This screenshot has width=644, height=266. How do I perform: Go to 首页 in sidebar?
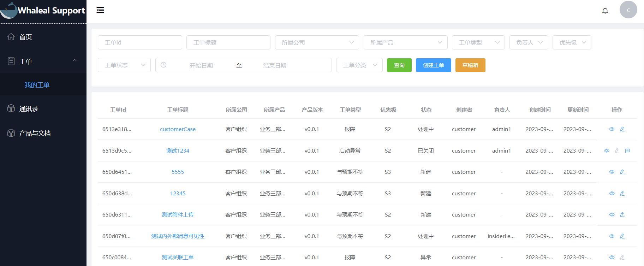(x=43, y=37)
